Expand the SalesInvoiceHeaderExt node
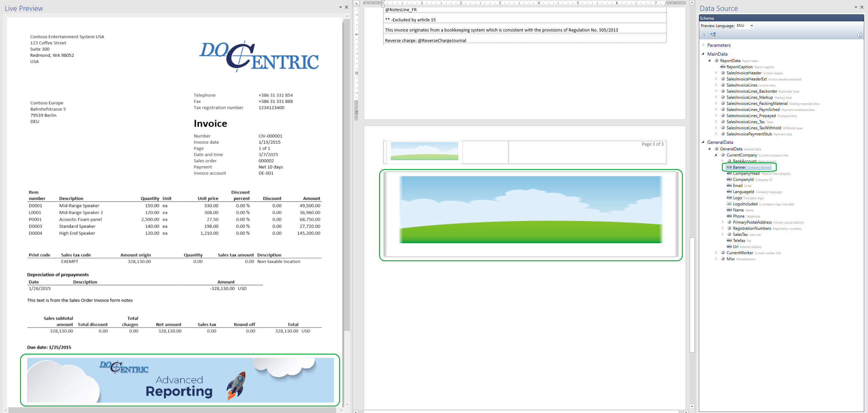Screen dimensions: 868x413 coord(716,79)
